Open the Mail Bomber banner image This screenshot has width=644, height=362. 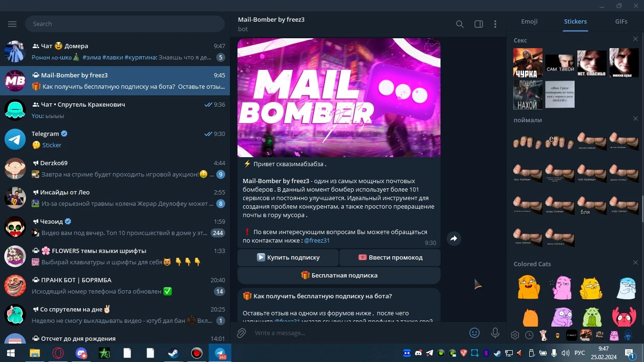(x=339, y=98)
